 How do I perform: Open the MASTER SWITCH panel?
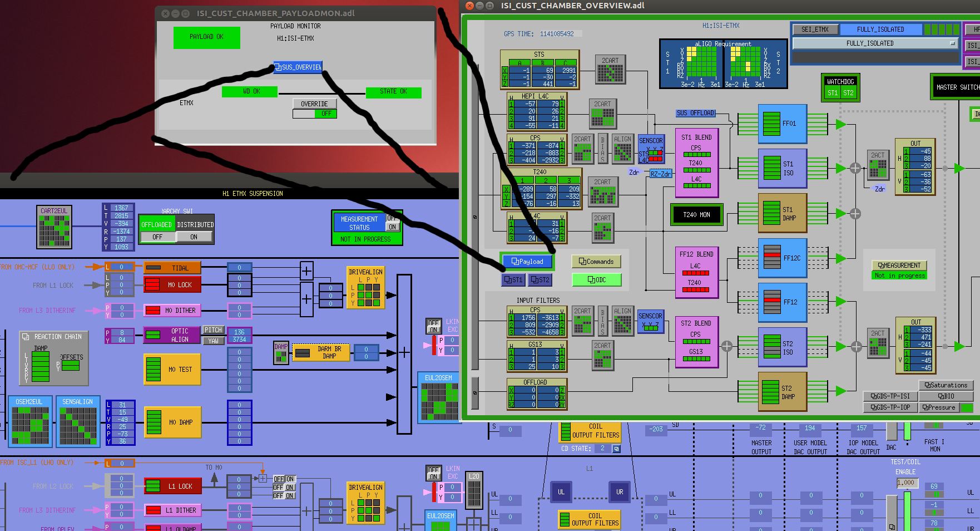click(956, 87)
